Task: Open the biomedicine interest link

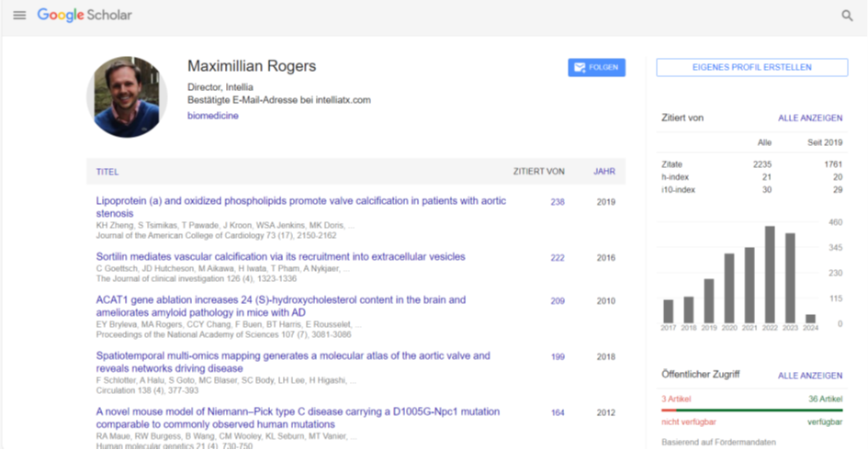Action: click(x=212, y=116)
